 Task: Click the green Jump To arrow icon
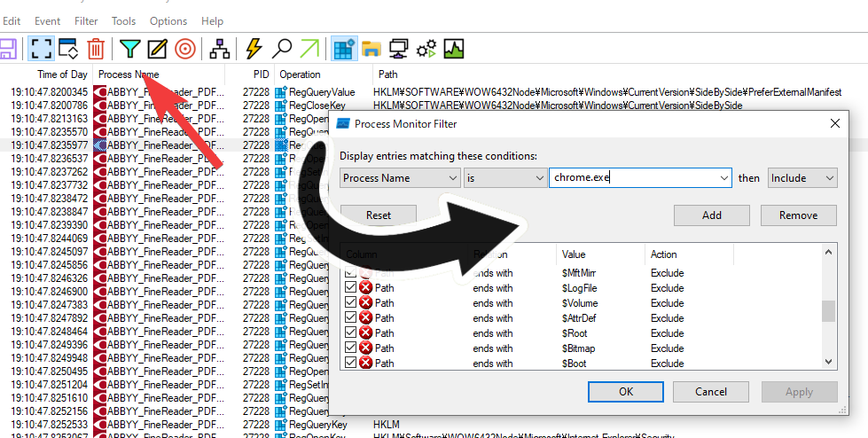tap(309, 48)
